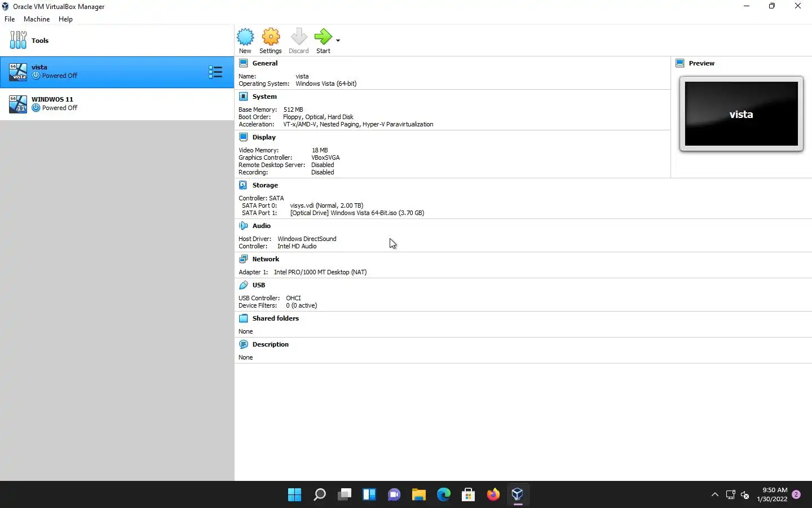This screenshot has width=812, height=508.
Task: Click the Description section icon
Action: tap(244, 344)
